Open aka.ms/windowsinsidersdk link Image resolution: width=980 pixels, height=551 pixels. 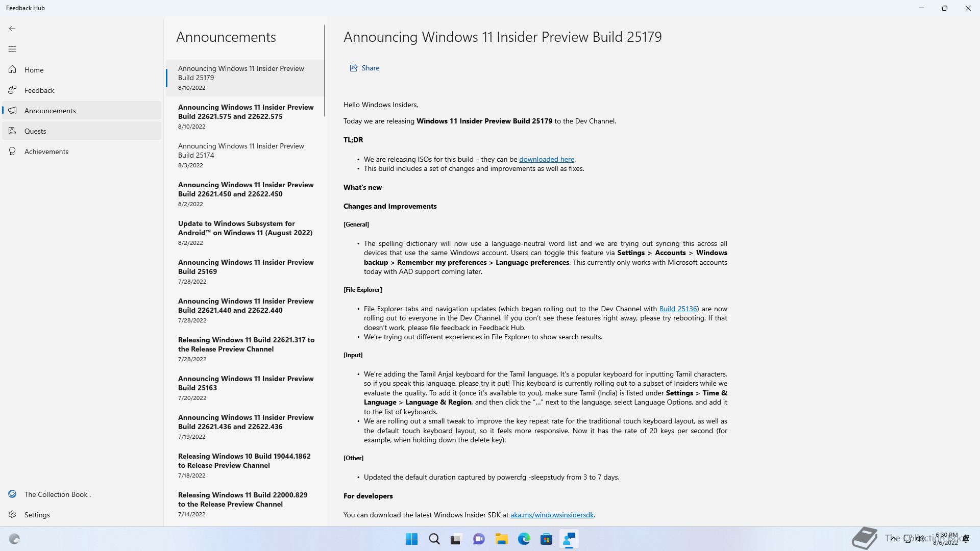pyautogui.click(x=552, y=515)
